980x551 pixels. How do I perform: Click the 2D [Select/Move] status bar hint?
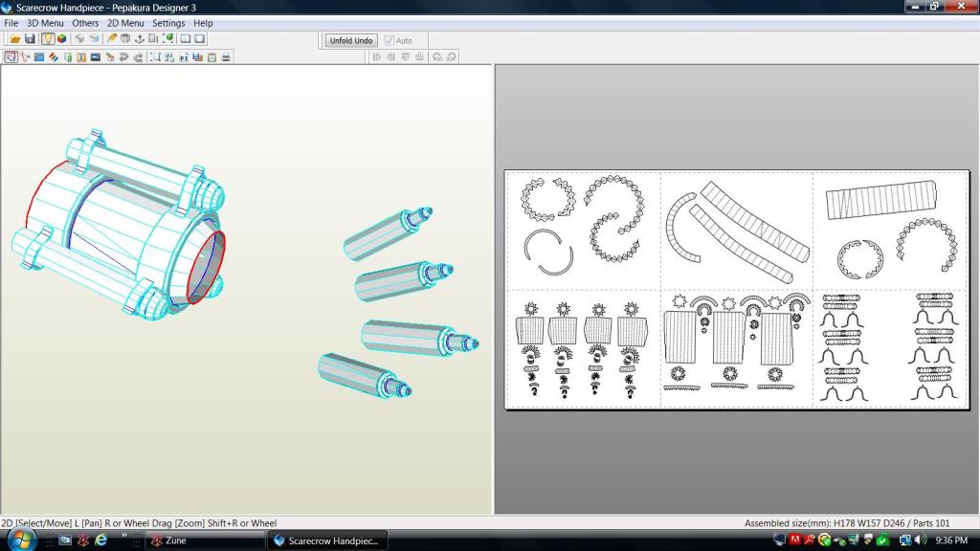(139, 523)
